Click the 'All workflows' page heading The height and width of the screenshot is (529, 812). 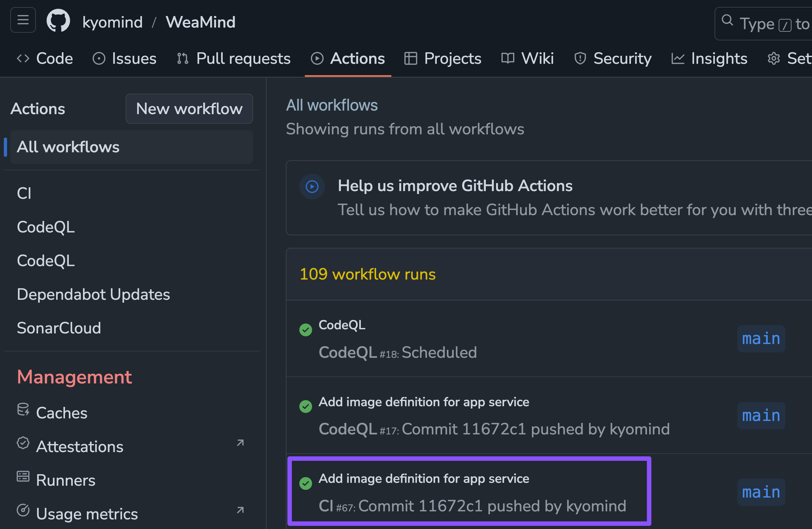click(332, 105)
